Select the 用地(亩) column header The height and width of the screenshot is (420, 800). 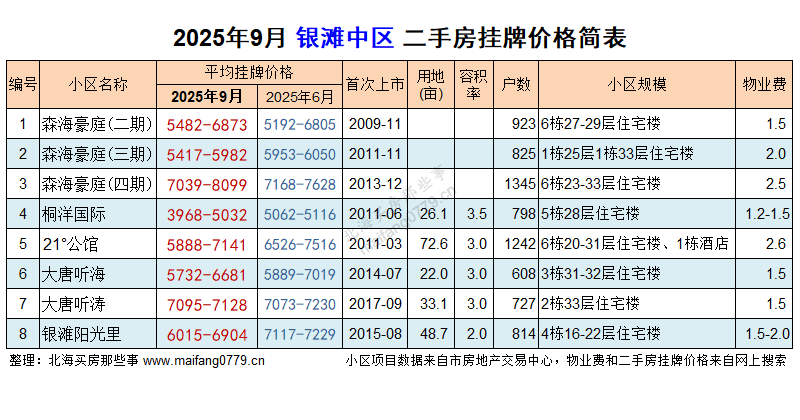coord(431,84)
